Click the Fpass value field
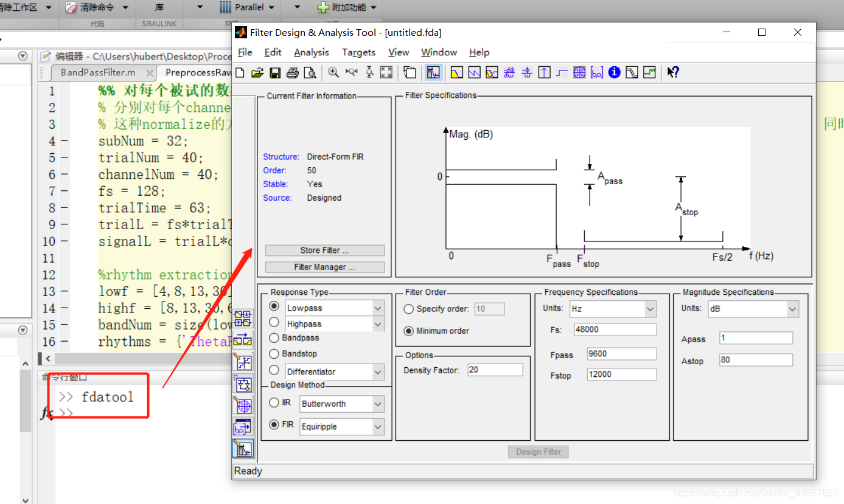Screen dimensions: 844x504 622,354
